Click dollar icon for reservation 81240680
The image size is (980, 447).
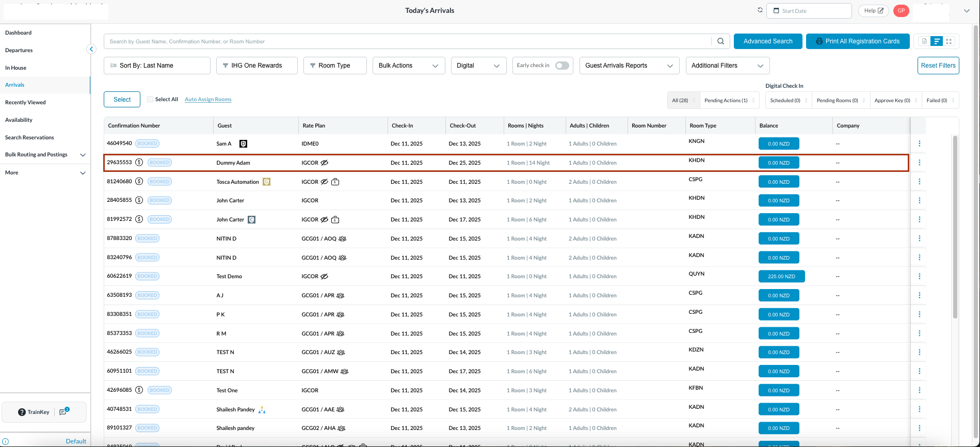point(139,182)
